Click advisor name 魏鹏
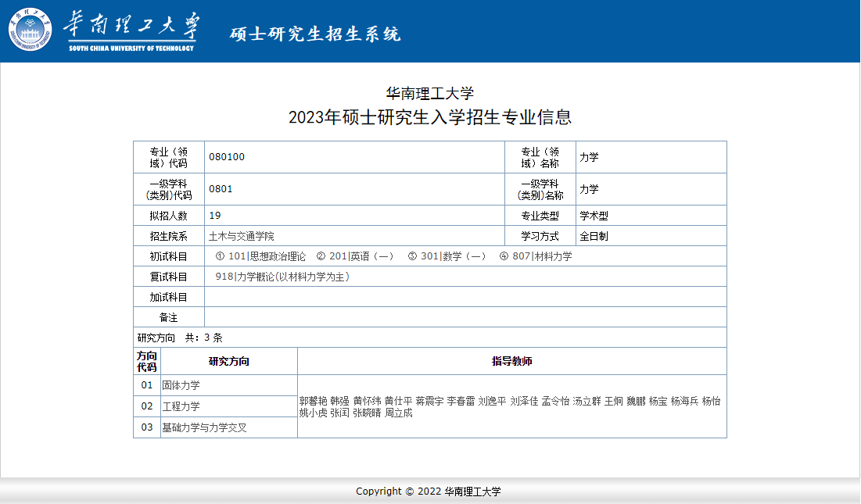 (636, 401)
